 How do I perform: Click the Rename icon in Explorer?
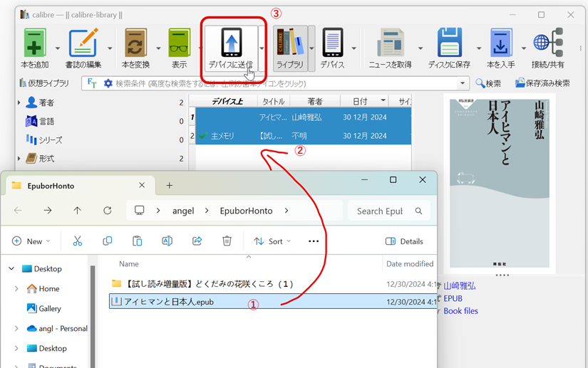167,241
